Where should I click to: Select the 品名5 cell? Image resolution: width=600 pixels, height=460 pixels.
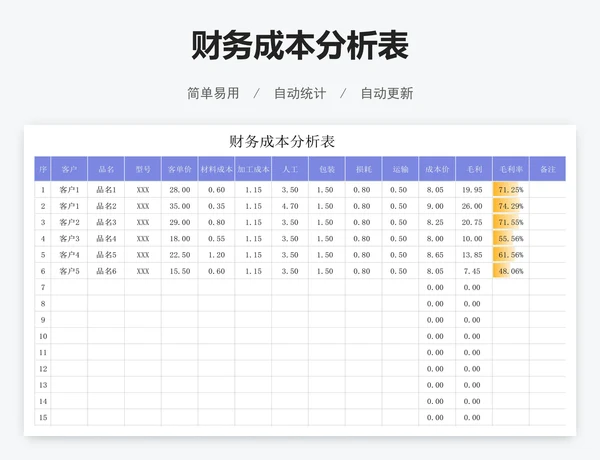(x=106, y=254)
